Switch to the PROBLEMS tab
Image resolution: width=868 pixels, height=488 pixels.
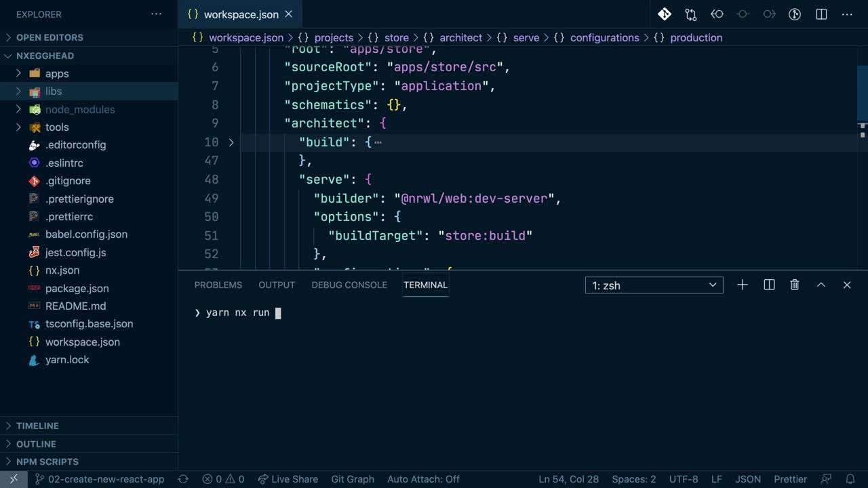218,285
